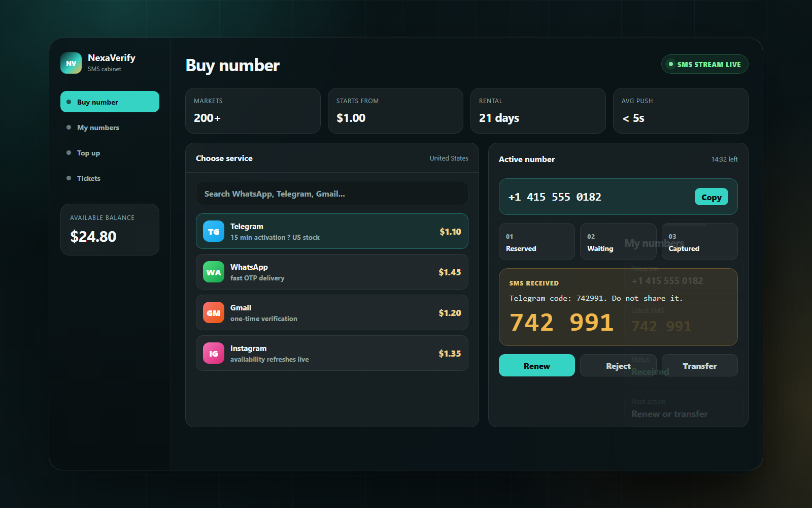
Task: Go to My numbers in sidebar
Action: coord(110,128)
